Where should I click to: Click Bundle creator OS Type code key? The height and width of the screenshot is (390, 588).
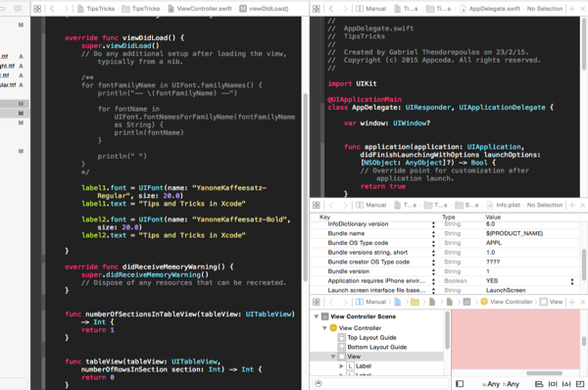(x=368, y=262)
